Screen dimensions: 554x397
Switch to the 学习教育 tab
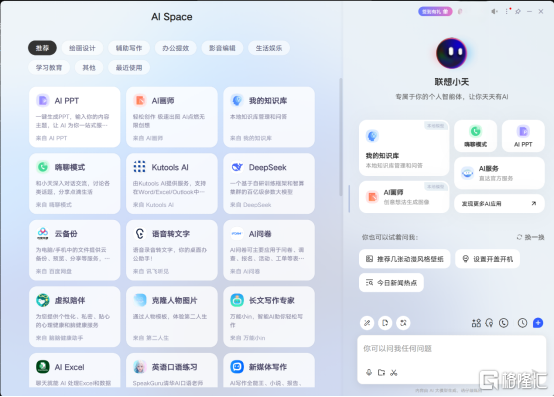click(x=49, y=67)
